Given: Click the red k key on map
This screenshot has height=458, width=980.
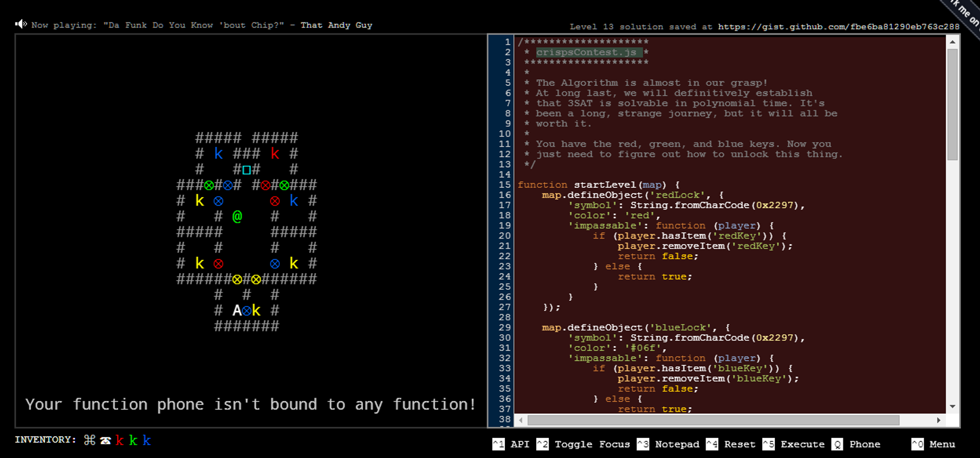Looking at the screenshot, I should 275,154.
